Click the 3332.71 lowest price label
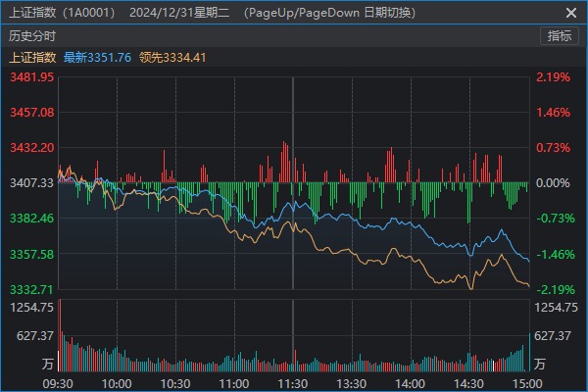Image resolution: width=588 pixels, height=392 pixels. (29, 289)
